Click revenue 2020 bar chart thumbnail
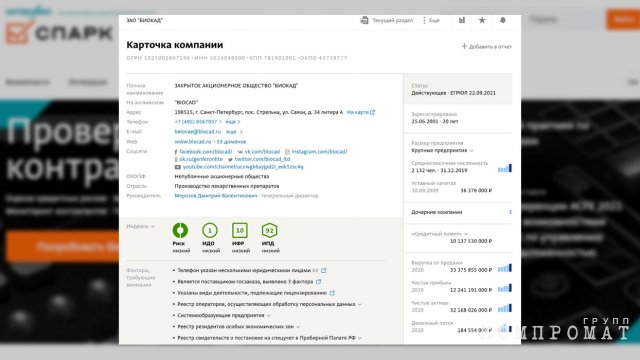 [505, 268]
